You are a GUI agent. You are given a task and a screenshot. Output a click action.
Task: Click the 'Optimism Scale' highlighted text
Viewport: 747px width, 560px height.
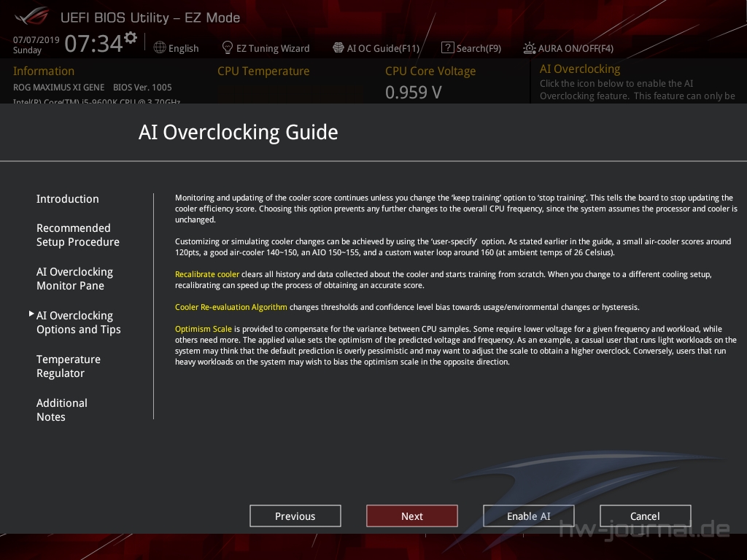click(x=204, y=329)
